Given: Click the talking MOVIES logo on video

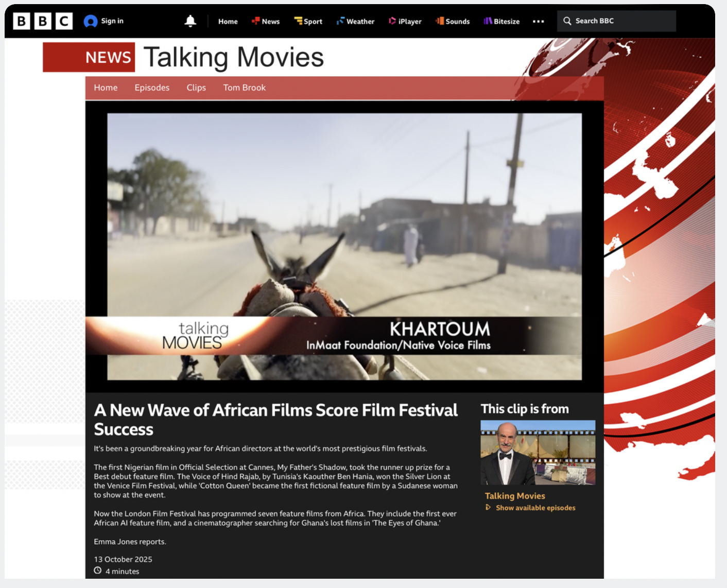Looking at the screenshot, I should tap(196, 336).
